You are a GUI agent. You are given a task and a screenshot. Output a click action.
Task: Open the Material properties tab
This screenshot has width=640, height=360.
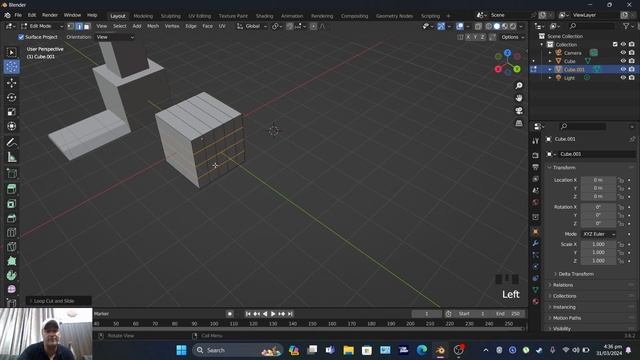point(536,301)
